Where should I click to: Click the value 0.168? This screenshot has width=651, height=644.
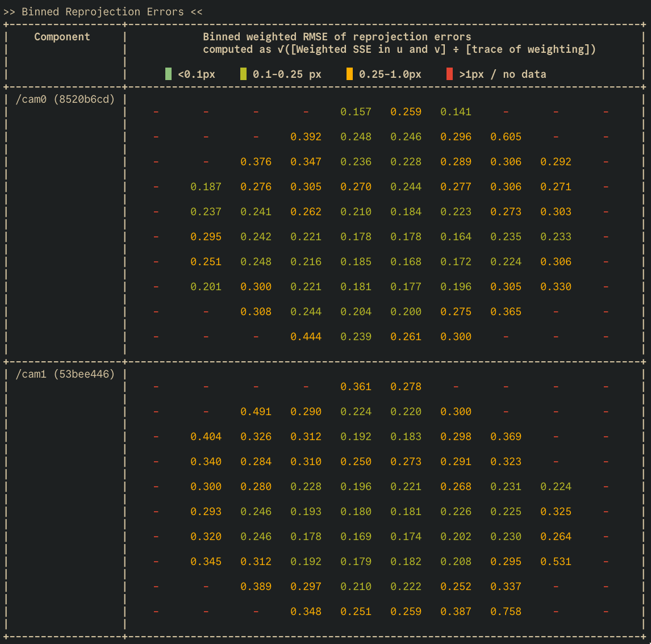pyautogui.click(x=406, y=262)
